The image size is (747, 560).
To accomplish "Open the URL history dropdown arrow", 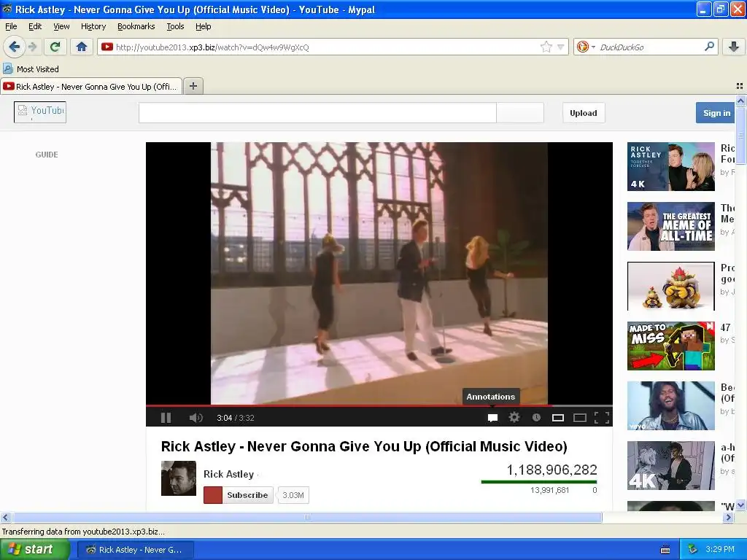I will coord(561,47).
